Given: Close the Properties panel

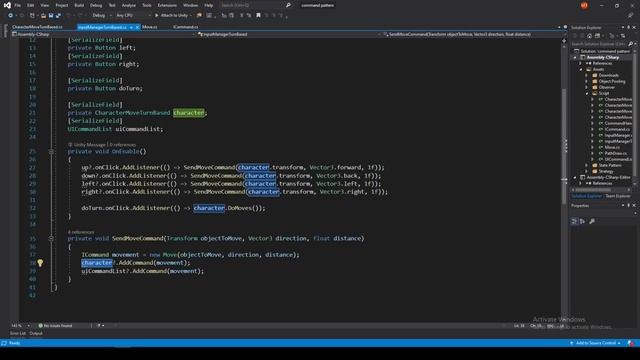Looking at the screenshot, I should [x=634, y=205].
